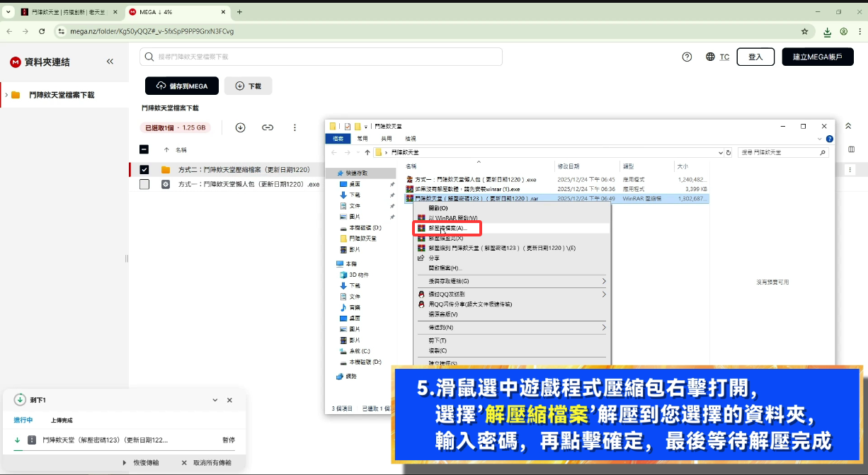Open the three-dot more options in selection bar
The image size is (868, 475).
tap(295, 127)
